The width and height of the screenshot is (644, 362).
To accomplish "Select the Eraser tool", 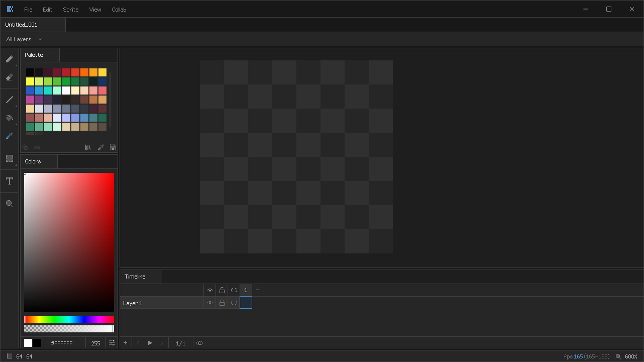I will [x=10, y=77].
